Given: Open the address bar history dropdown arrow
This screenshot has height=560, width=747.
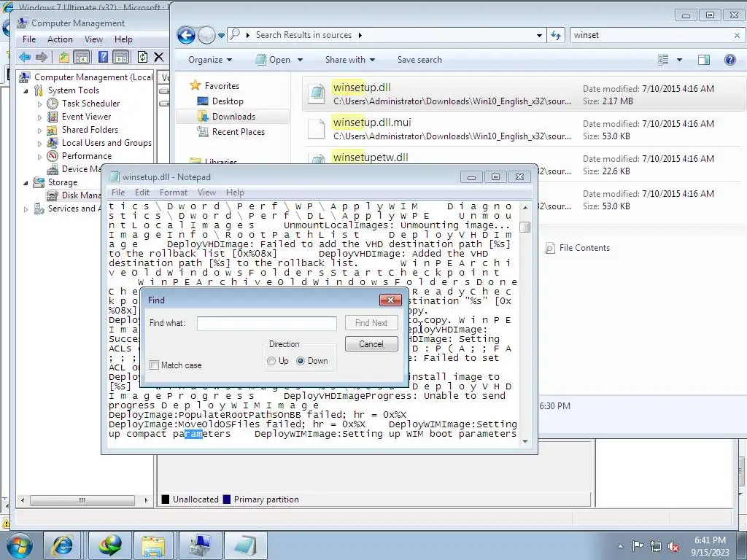Looking at the screenshot, I should tap(539, 35).
